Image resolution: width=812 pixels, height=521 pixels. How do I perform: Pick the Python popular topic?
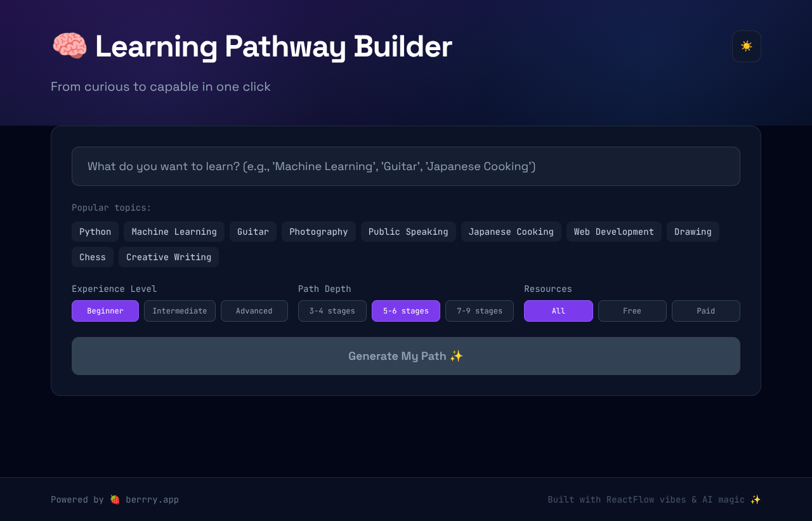point(95,232)
